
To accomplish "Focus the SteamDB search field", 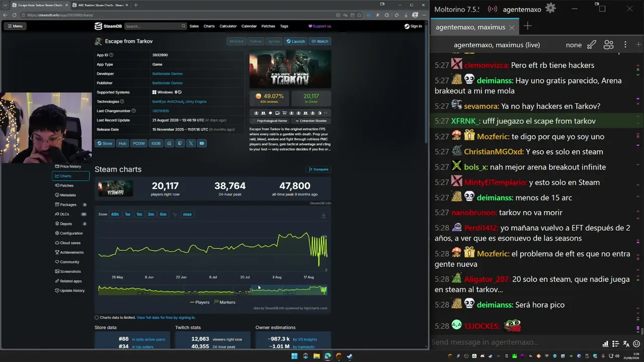I will tap(155, 26).
